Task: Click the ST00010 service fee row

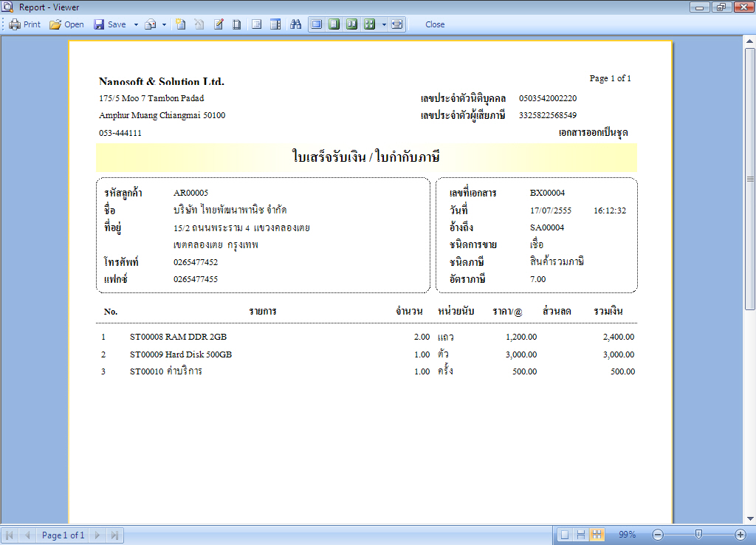Action: tap(368, 371)
